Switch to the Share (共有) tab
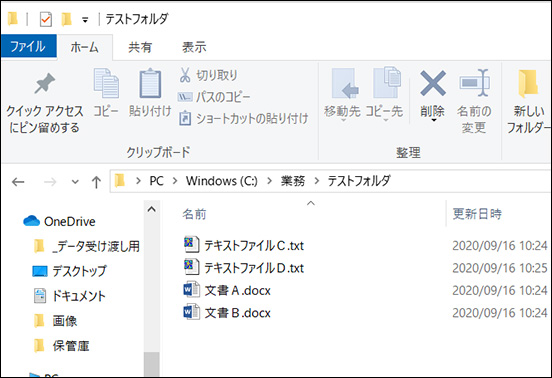This screenshot has height=378, width=552. point(140,47)
